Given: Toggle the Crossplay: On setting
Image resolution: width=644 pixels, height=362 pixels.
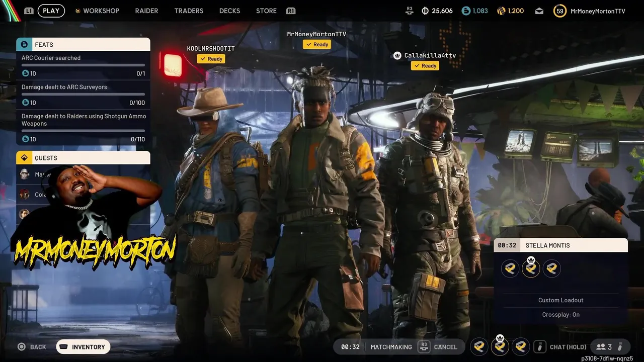Looking at the screenshot, I should coord(560,315).
